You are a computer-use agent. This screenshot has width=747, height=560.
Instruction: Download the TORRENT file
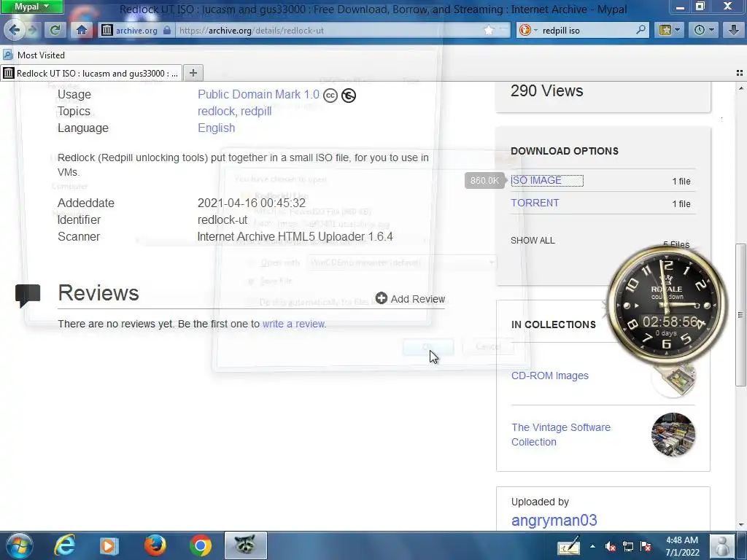coord(535,203)
